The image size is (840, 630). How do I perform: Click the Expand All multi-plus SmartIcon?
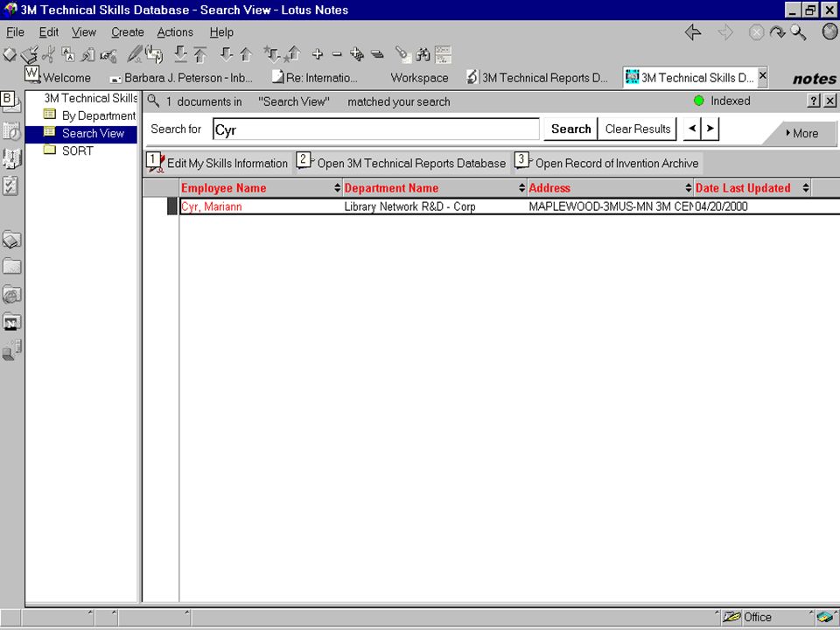[357, 54]
